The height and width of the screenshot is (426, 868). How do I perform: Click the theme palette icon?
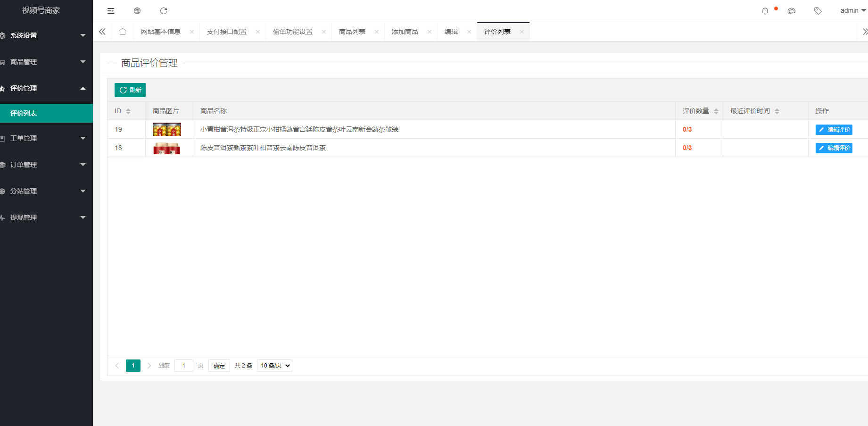pos(792,11)
